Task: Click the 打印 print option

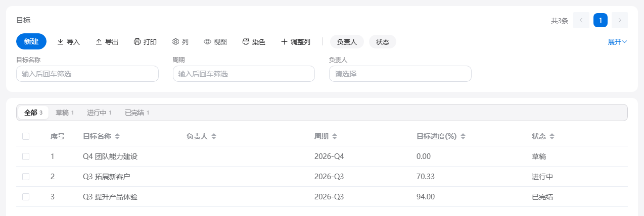Action: [145, 42]
